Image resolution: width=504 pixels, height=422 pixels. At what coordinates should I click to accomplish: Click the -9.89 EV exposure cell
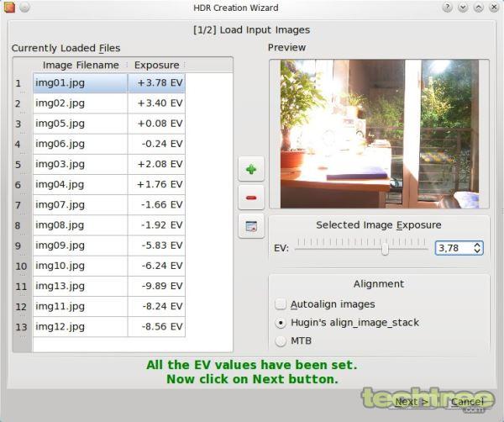[156, 286]
